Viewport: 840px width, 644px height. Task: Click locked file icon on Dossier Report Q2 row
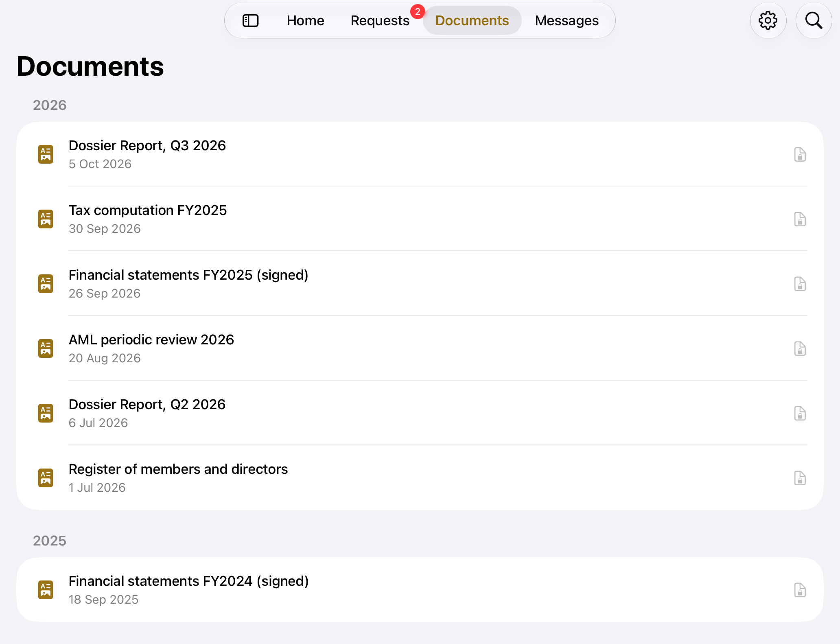point(800,413)
